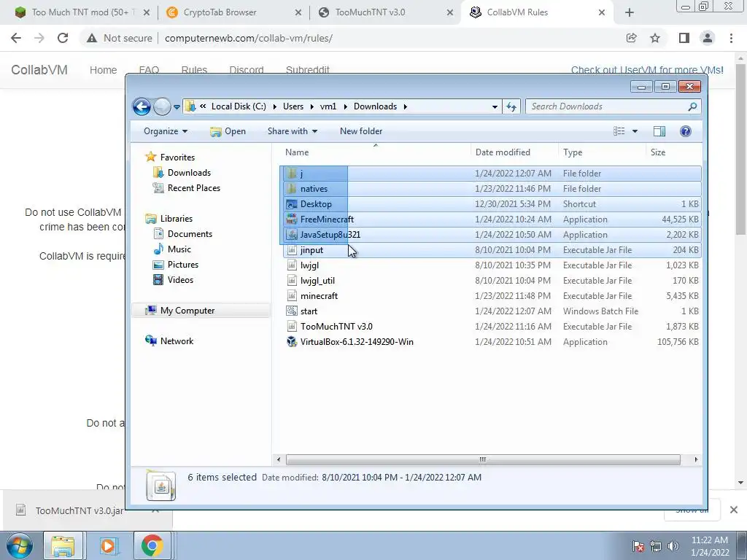Click Local Disk (C:) breadcrumb
The height and width of the screenshot is (560, 747).
239,106
